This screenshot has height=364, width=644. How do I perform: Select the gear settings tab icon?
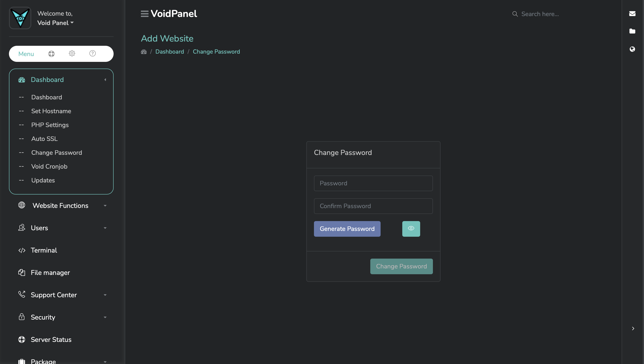click(x=72, y=54)
